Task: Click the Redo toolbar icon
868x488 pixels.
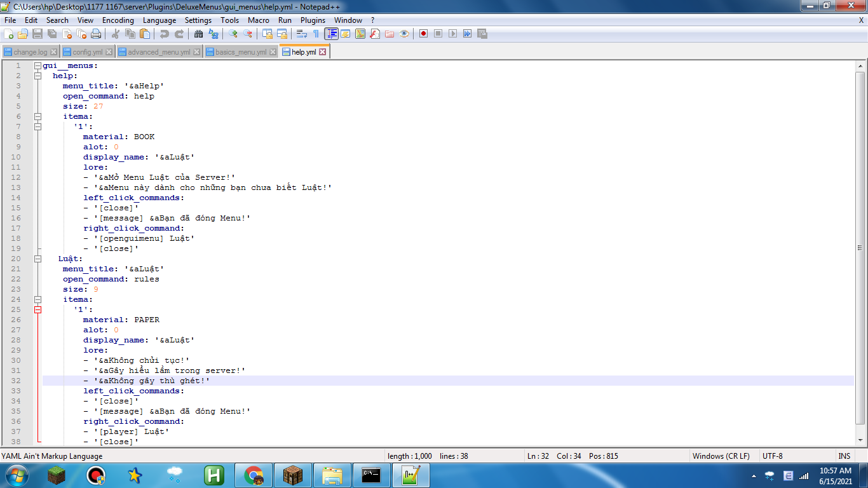Action: (x=179, y=34)
